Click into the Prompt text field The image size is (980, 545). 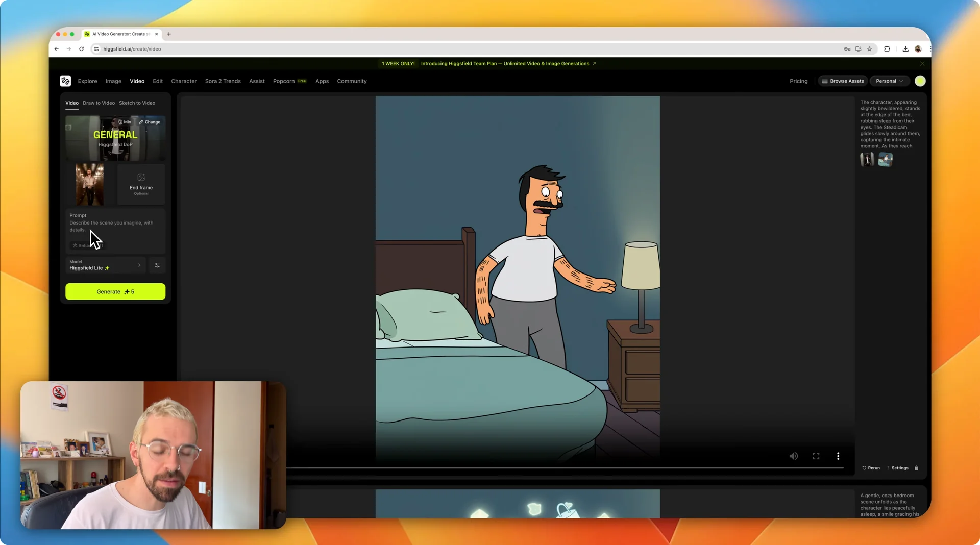click(115, 226)
